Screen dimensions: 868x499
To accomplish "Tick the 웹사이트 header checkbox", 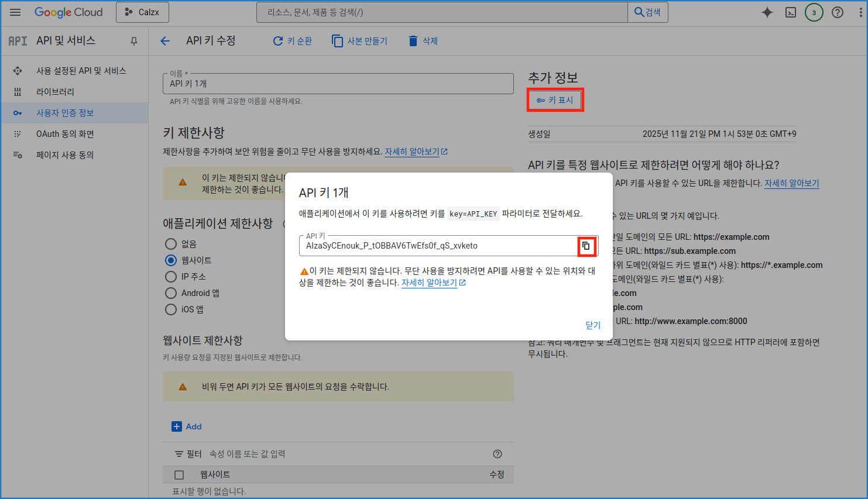I will 179,475.
